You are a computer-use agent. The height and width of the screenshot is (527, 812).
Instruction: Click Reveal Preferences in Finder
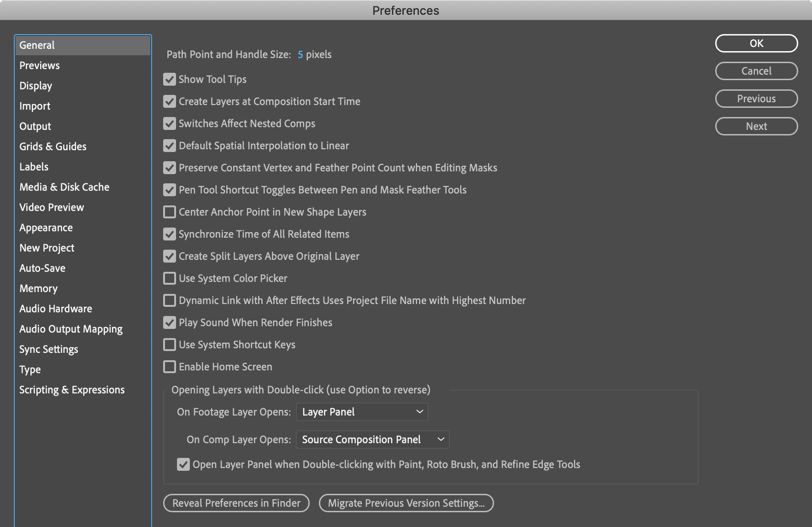coord(235,503)
